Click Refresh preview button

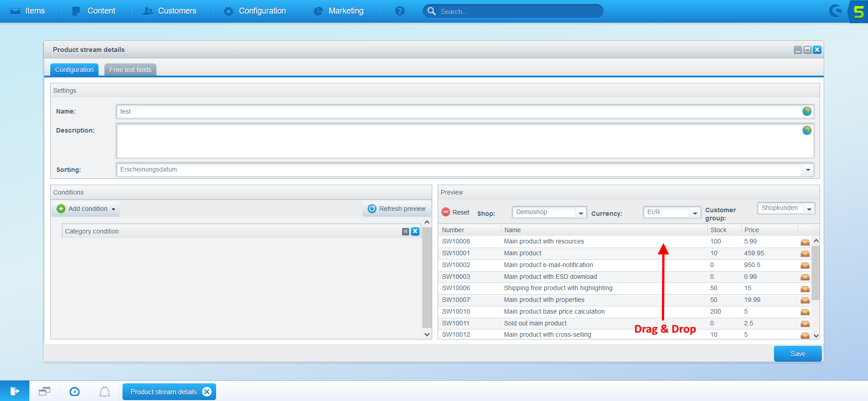tap(396, 209)
